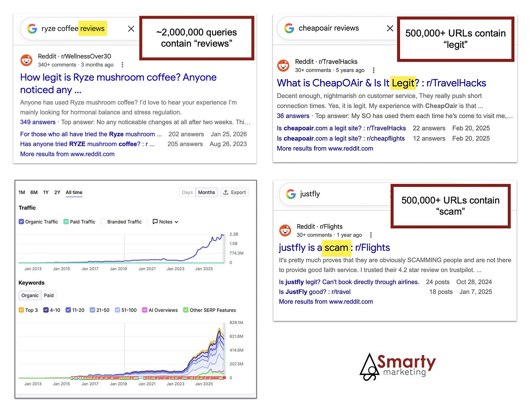Open 'How legit is Ryze mushroom coffee' link
This screenshot has width=532, height=413.
coord(118,83)
